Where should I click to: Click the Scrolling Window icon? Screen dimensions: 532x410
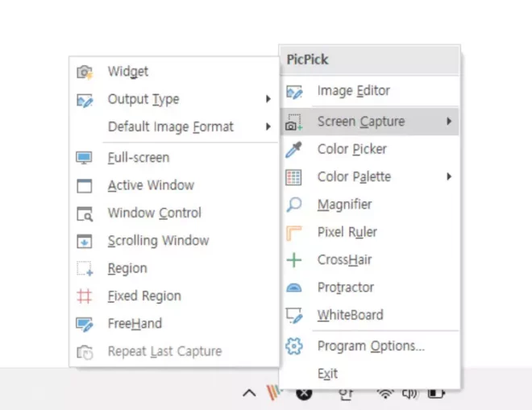pos(84,241)
